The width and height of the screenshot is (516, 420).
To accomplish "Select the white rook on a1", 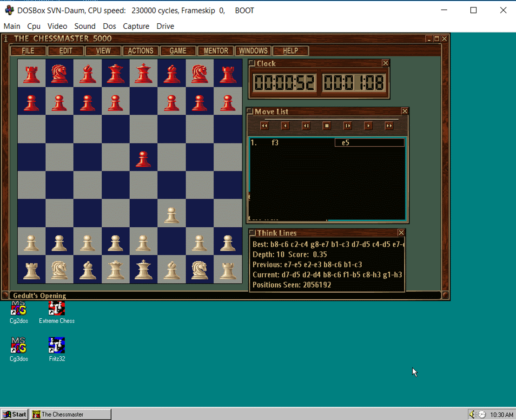I will [x=31, y=269].
